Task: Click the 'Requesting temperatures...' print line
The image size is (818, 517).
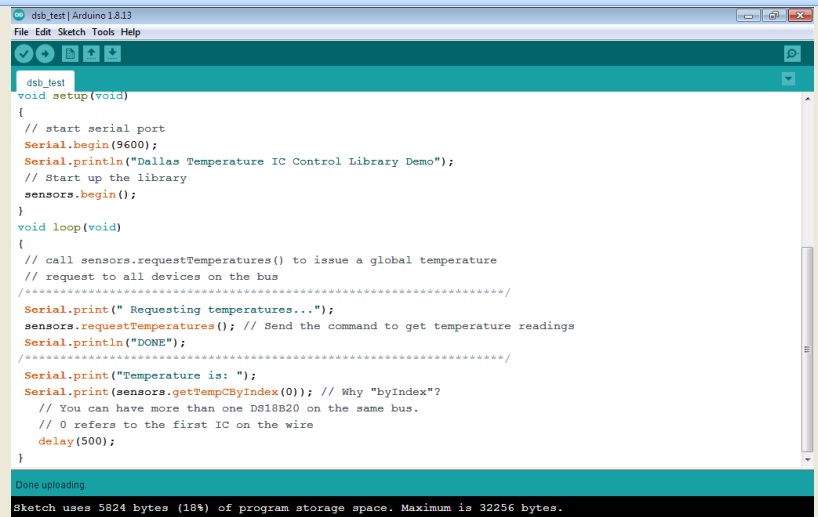Action: point(179,310)
